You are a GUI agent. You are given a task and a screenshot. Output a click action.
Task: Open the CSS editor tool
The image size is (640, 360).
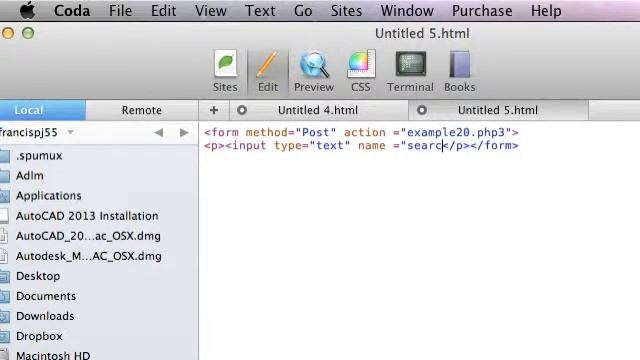361,71
